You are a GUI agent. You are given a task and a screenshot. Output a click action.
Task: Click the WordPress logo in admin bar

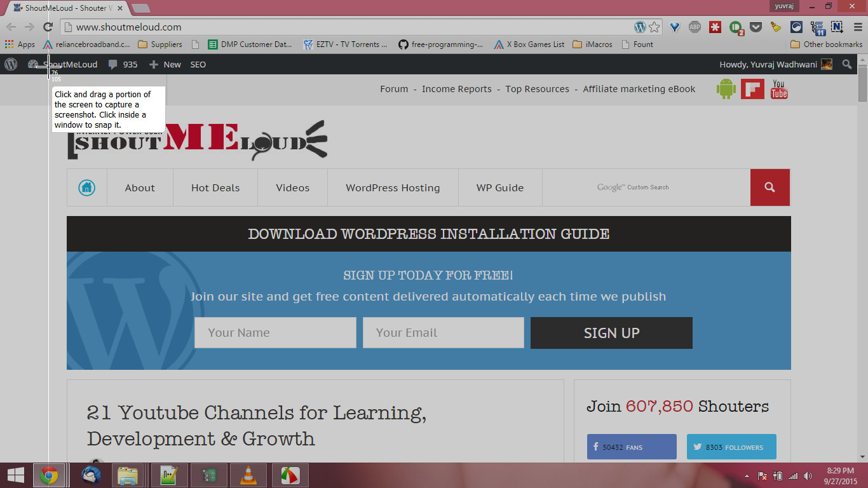pos(11,64)
